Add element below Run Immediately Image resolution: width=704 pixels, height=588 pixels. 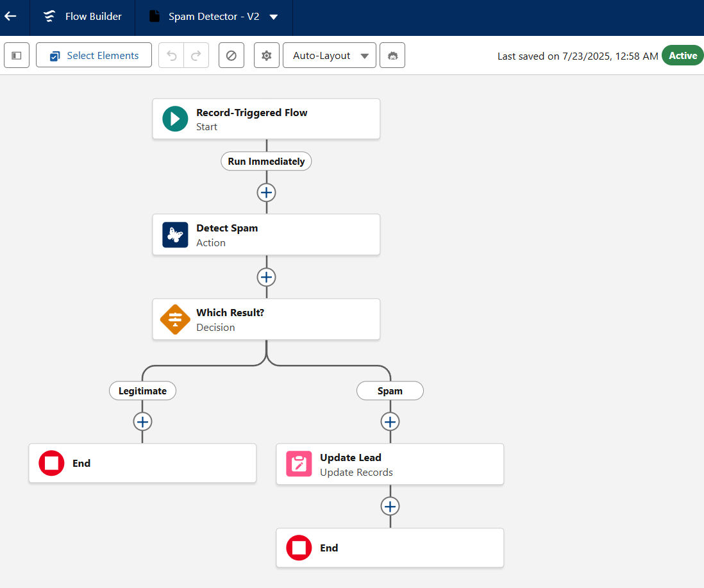(x=266, y=192)
